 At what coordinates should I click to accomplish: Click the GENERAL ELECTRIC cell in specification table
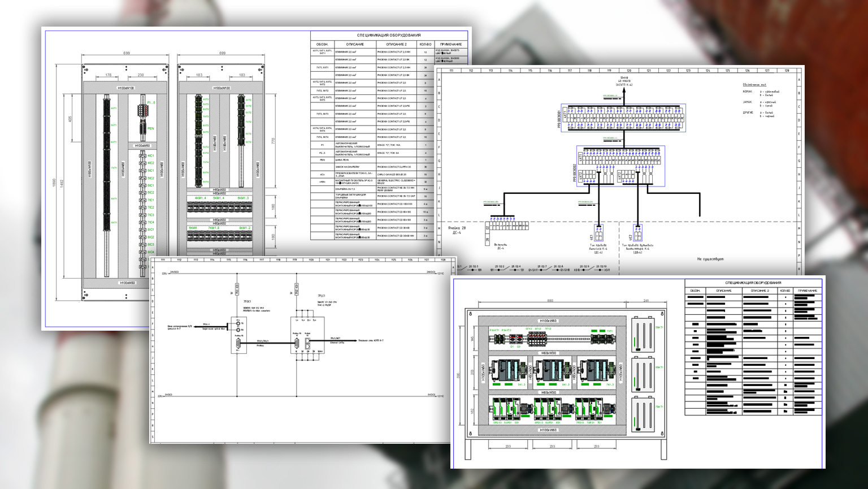396,182
